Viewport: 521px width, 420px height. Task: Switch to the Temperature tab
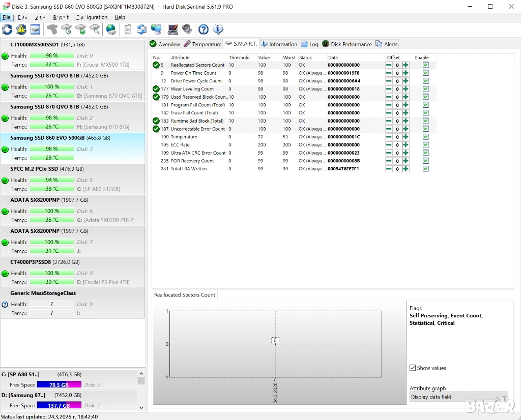[202, 44]
